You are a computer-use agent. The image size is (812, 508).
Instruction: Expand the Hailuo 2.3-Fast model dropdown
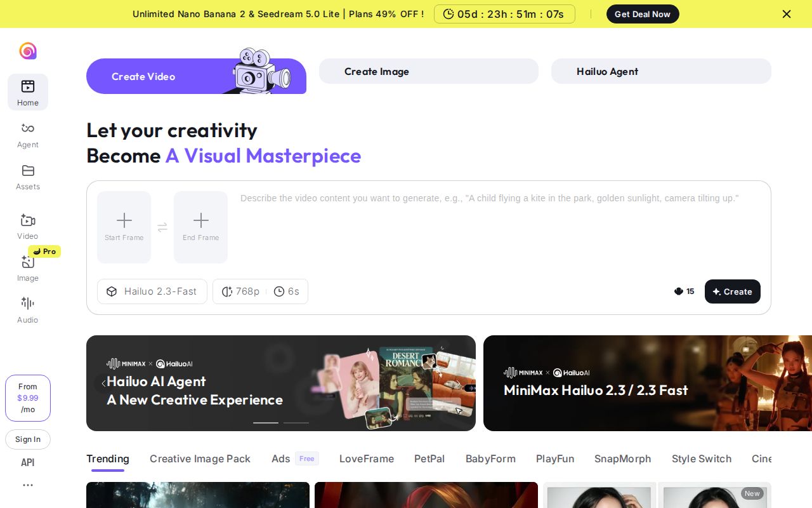(x=152, y=291)
